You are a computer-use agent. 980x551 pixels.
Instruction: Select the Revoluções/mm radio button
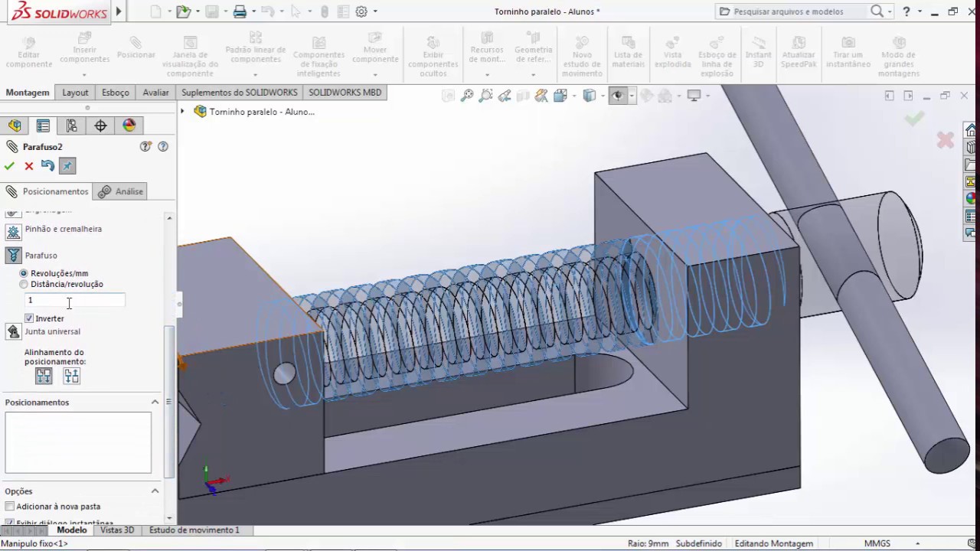click(24, 273)
